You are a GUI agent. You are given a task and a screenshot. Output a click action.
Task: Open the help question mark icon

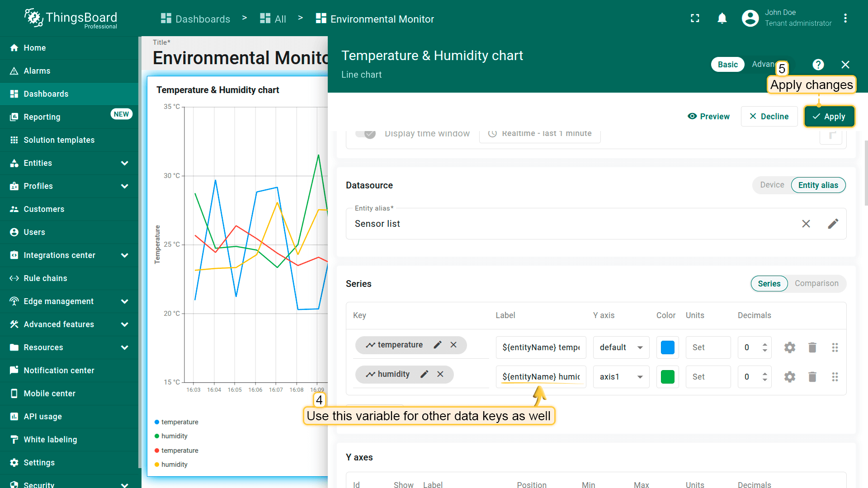pos(818,65)
